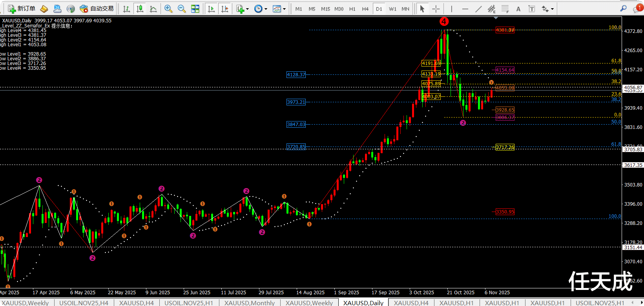The image size is (644, 306).
Task: Click the arrows objects icon
Action: [545, 8]
